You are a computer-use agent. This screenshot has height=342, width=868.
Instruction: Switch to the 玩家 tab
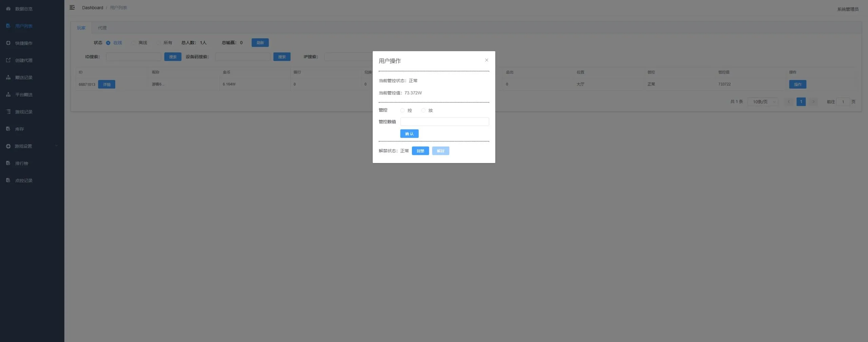tap(81, 28)
